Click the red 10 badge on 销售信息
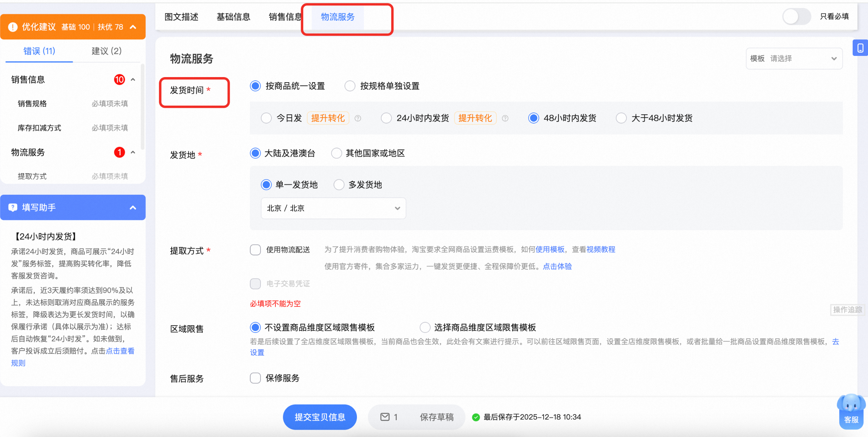The image size is (868, 437). click(x=119, y=80)
